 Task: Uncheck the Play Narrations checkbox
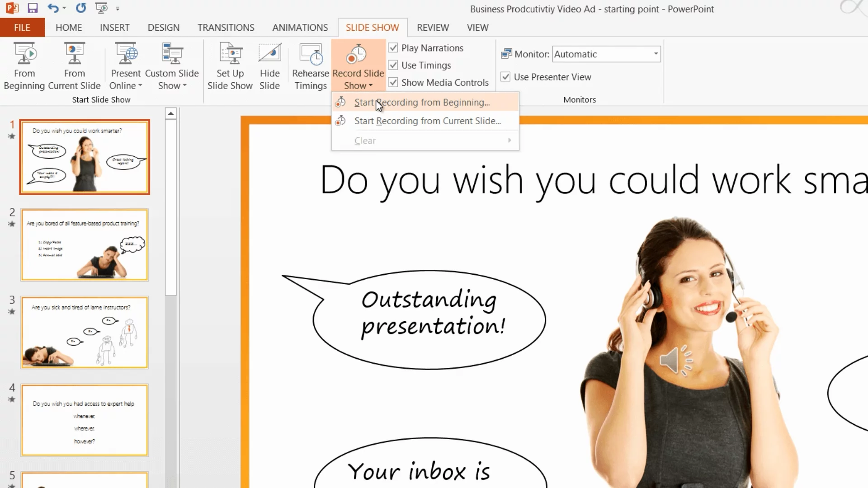pos(393,48)
